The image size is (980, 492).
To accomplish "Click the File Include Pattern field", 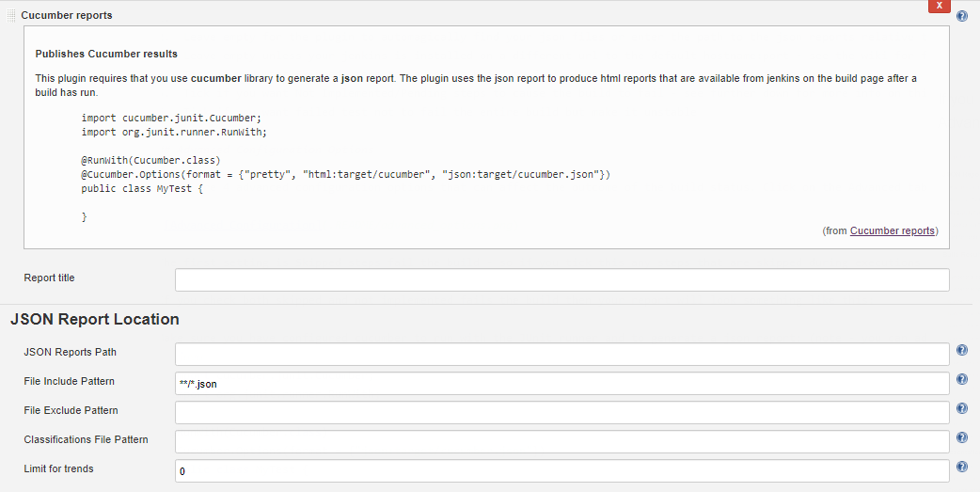I will coord(561,383).
